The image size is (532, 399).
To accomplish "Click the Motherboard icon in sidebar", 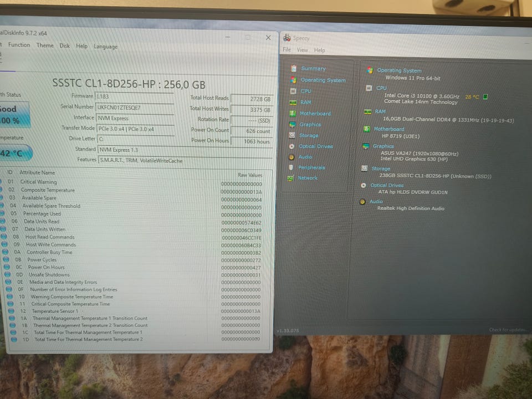I will (x=293, y=113).
